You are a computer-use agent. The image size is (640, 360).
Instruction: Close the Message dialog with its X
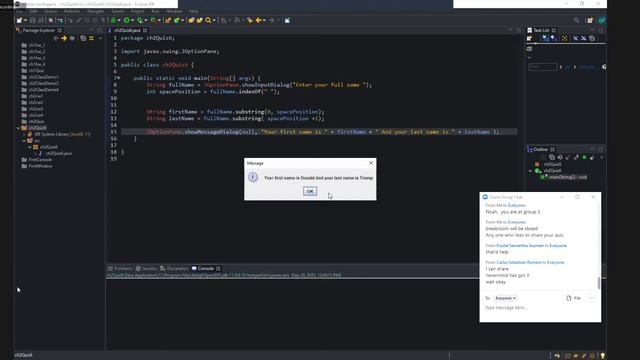point(371,163)
